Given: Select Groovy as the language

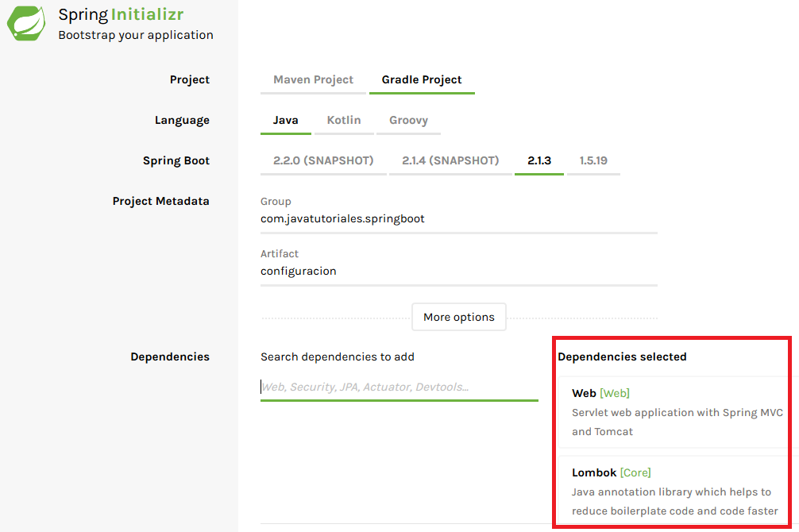Looking at the screenshot, I should [x=408, y=120].
